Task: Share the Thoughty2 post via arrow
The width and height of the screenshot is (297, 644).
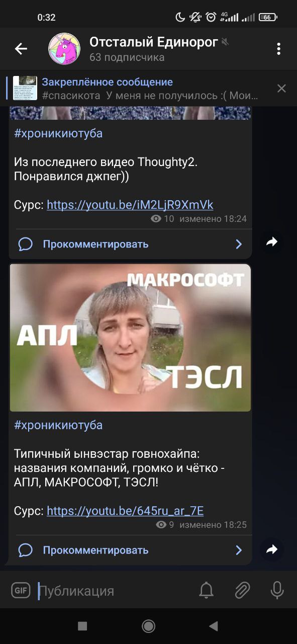Action: click(272, 243)
